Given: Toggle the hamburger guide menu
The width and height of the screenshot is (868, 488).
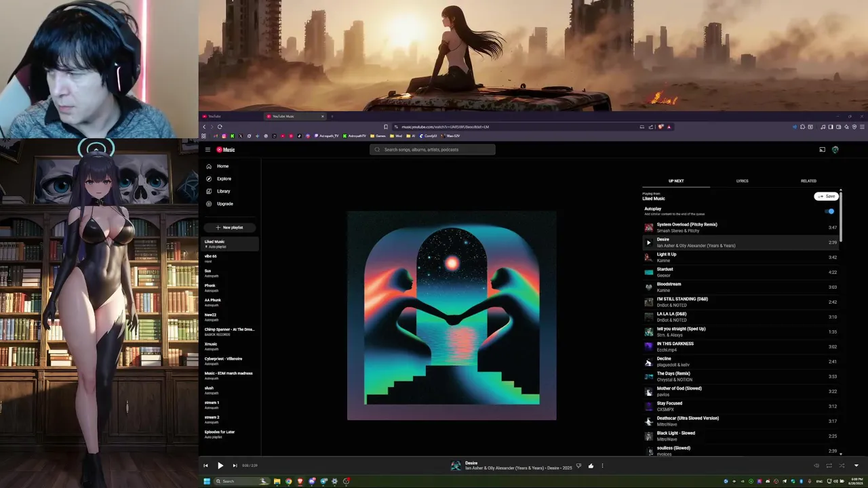Looking at the screenshot, I should 208,150.
